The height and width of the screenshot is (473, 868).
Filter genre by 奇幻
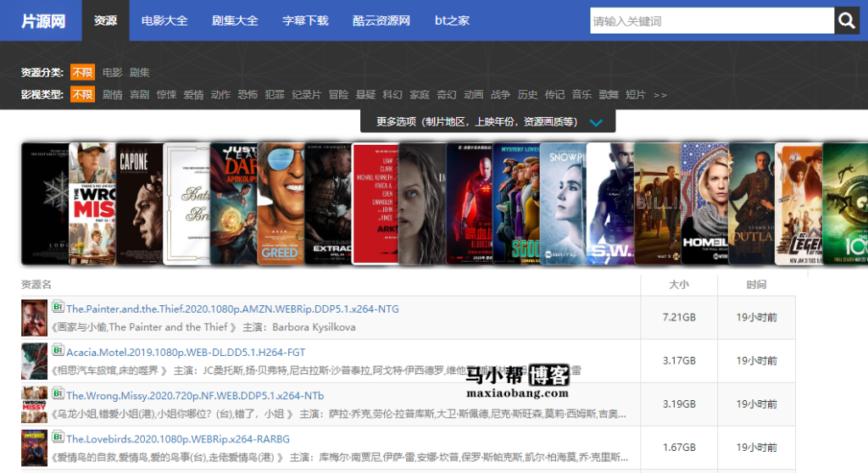(447, 95)
